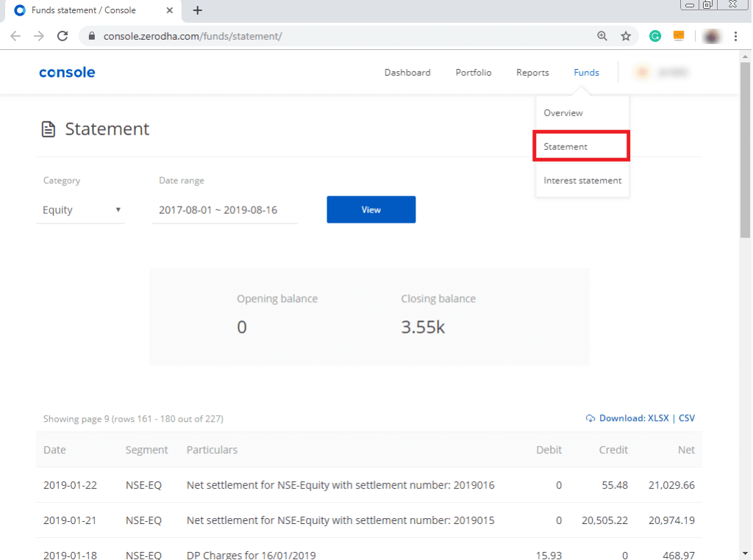Screen dimensions: 753x560
Task: Reload the page
Action: pyautogui.click(x=62, y=35)
